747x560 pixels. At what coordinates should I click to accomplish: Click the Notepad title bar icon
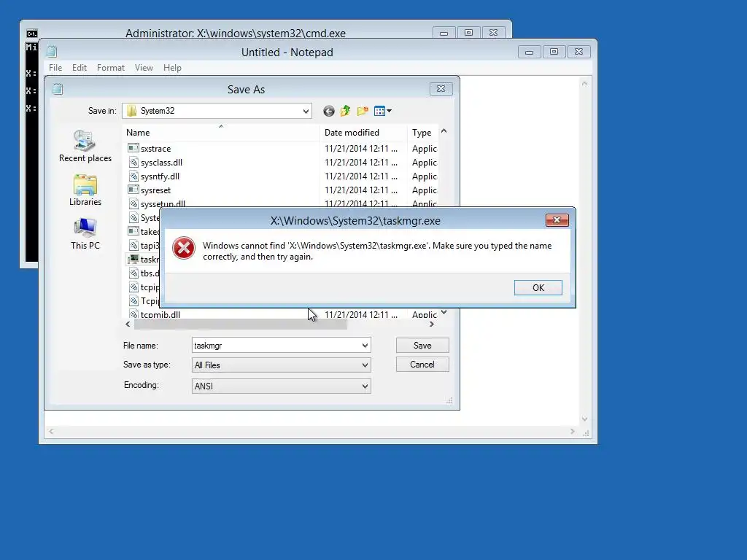click(52, 52)
